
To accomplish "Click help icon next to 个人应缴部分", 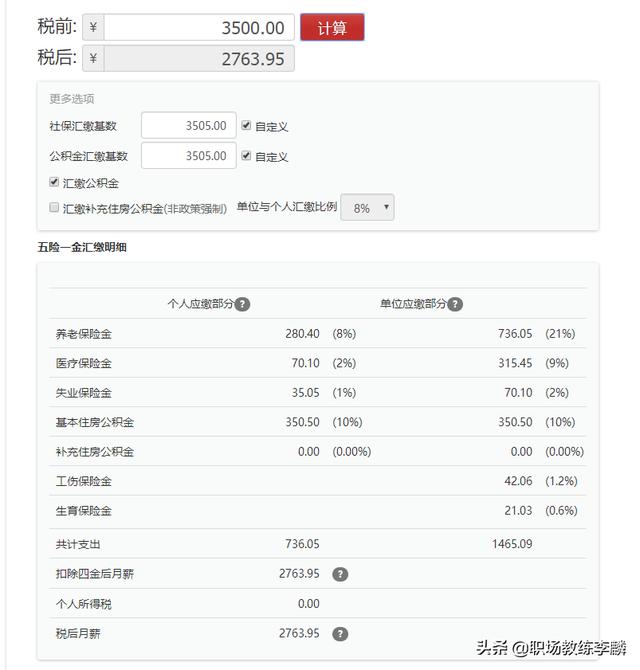I will pos(242,304).
